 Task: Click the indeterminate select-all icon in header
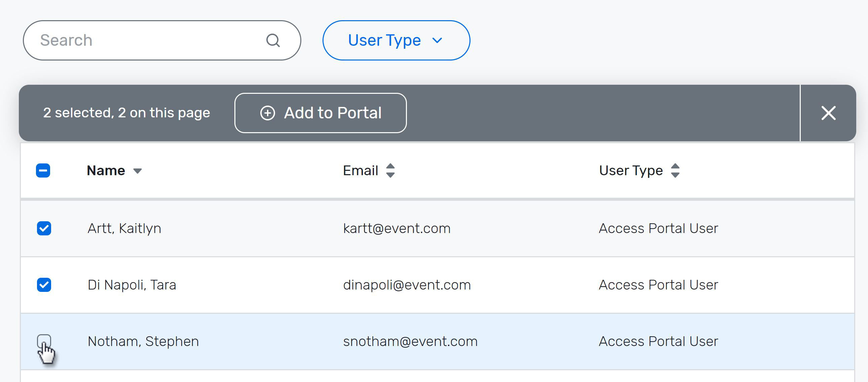pyautogui.click(x=43, y=170)
